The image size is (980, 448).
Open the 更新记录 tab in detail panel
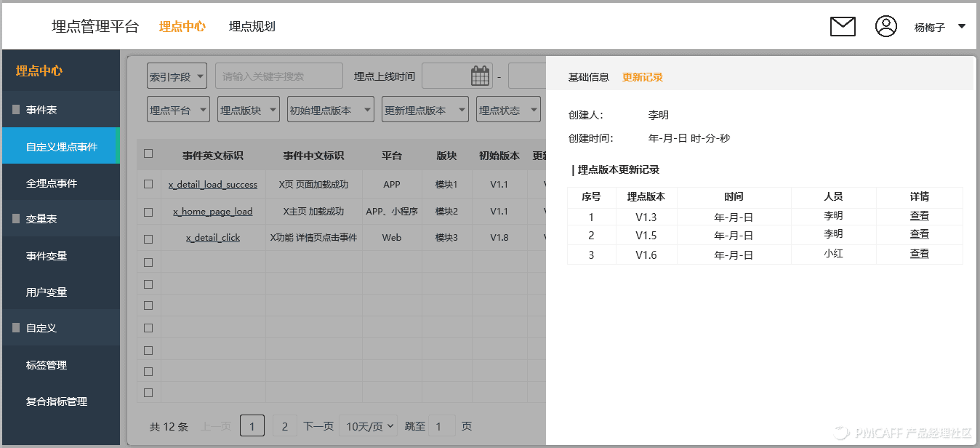point(643,77)
